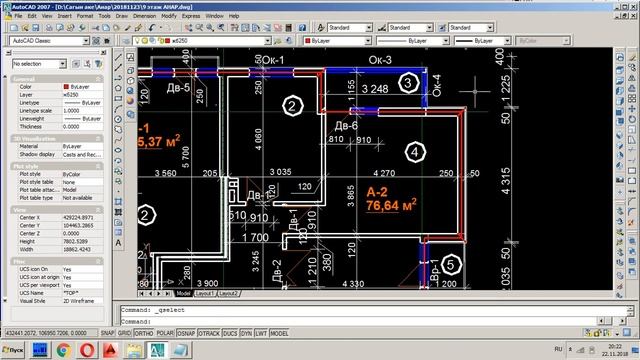
Task: Toggle DYN input in status bar
Action: [246, 333]
